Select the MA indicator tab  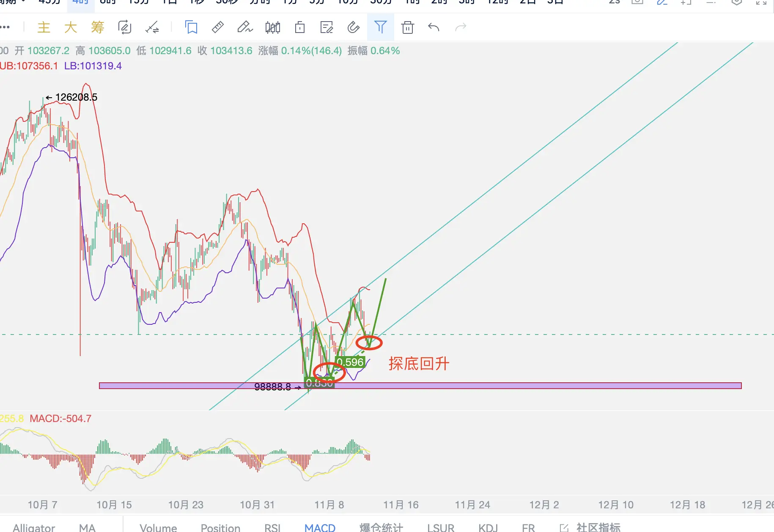(87, 527)
